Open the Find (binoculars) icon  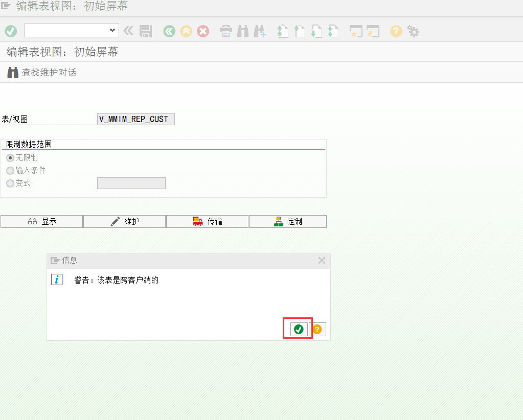(242, 31)
